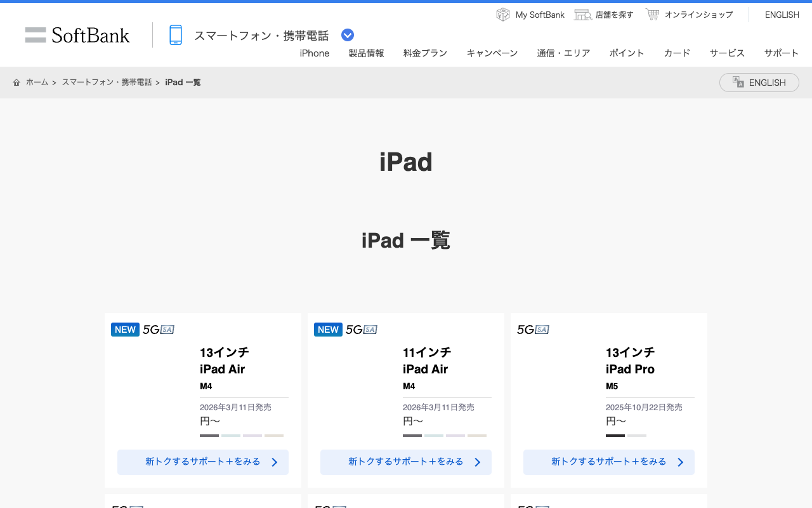Click the SoftBank logo
812x508 pixels.
click(x=77, y=35)
